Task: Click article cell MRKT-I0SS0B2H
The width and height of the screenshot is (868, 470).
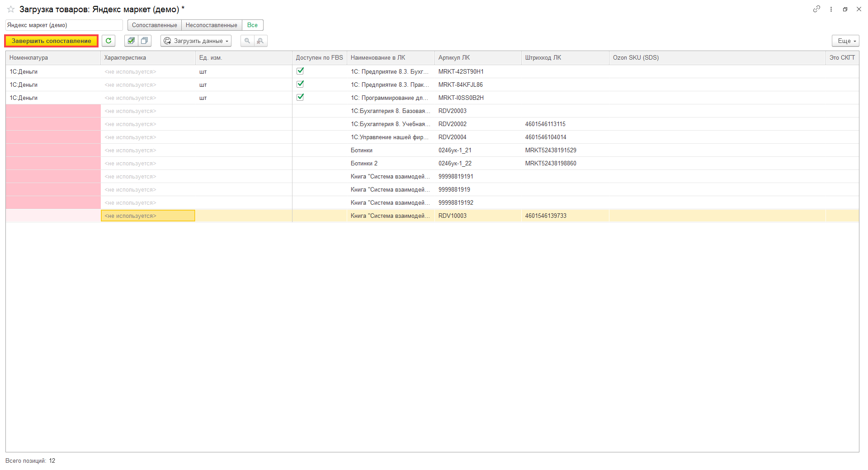Action: (478, 98)
